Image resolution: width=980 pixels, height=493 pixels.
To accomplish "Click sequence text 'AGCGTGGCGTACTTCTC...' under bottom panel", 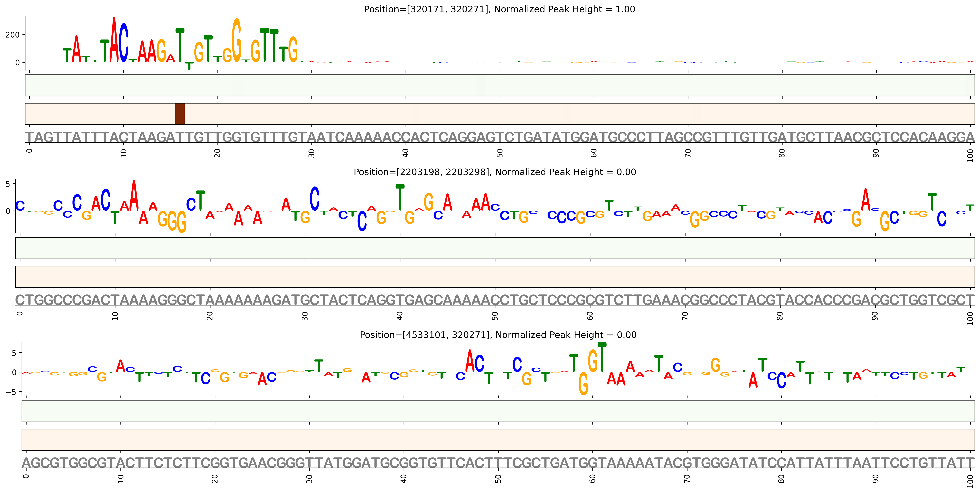I will (x=498, y=463).
